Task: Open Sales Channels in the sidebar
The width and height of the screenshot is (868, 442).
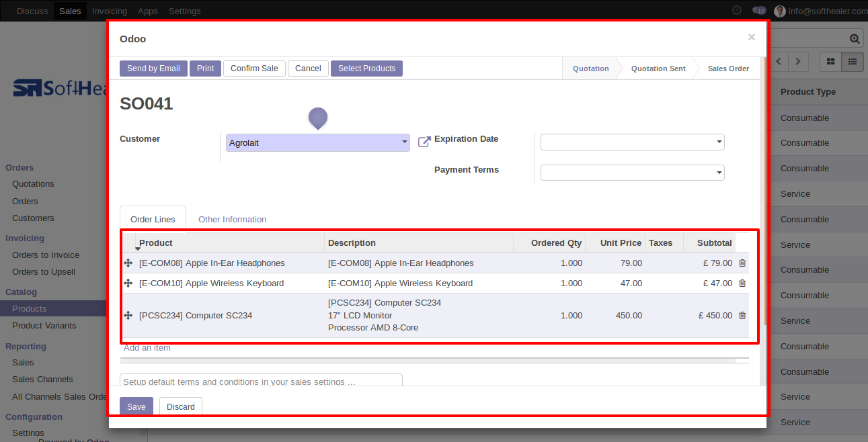Action: click(x=42, y=380)
